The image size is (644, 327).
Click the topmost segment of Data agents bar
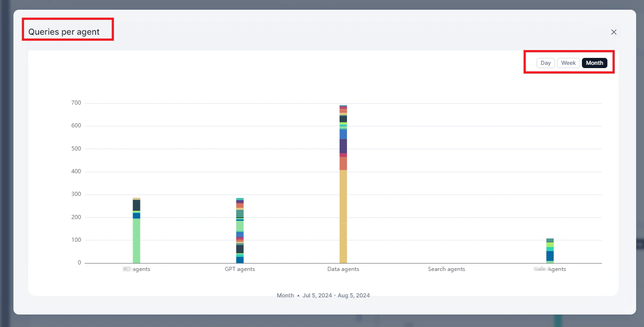coord(343,106)
